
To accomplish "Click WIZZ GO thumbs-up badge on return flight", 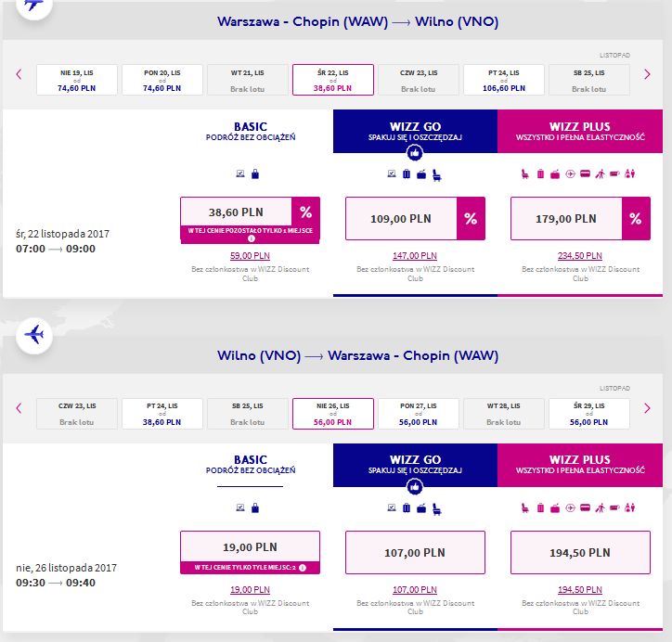I will pyautogui.click(x=415, y=486).
